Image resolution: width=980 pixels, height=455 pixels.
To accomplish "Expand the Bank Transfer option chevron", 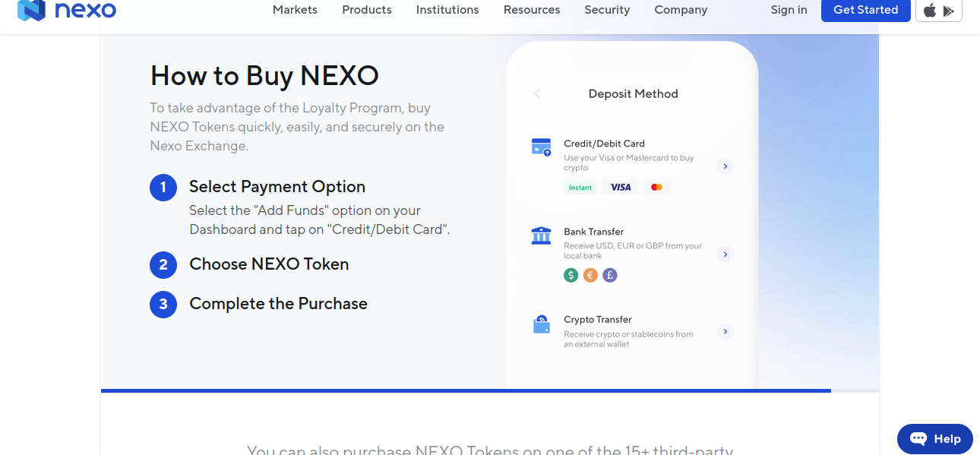I will tap(725, 254).
